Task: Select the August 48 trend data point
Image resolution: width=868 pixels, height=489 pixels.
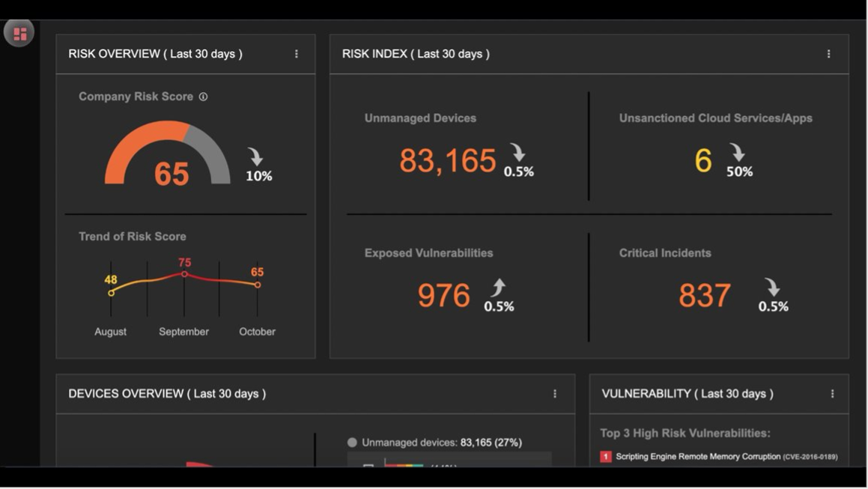Action: (112, 293)
